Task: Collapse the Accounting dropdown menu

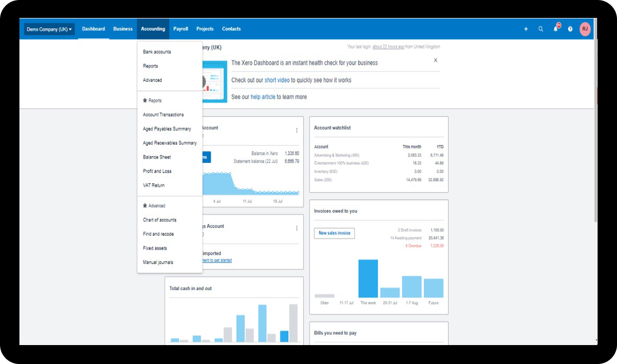Action: pyautogui.click(x=153, y=29)
